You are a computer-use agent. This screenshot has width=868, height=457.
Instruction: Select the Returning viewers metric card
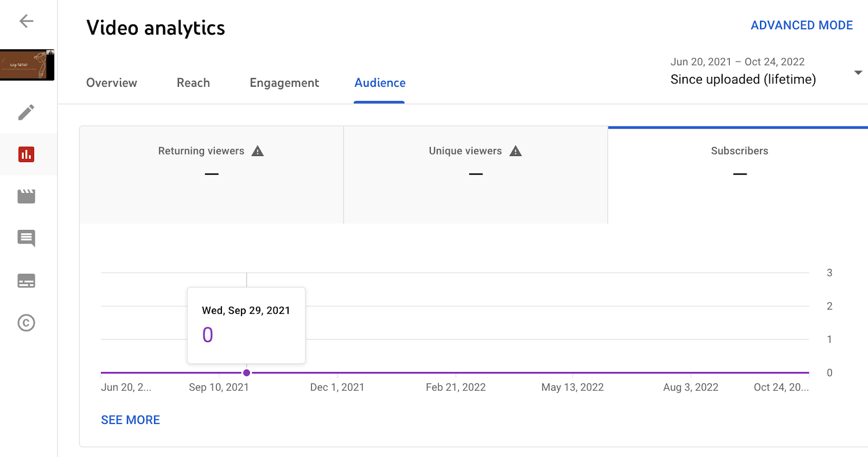[x=211, y=175]
